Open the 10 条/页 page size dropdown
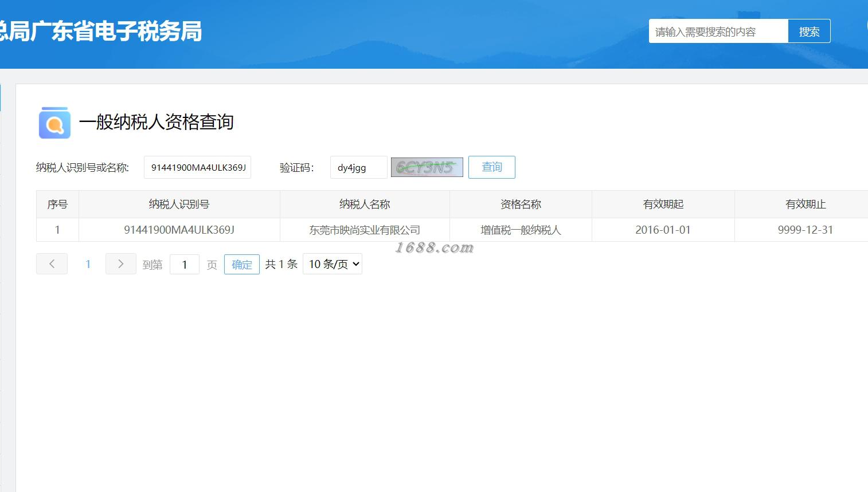The height and width of the screenshot is (492, 868). tap(333, 264)
